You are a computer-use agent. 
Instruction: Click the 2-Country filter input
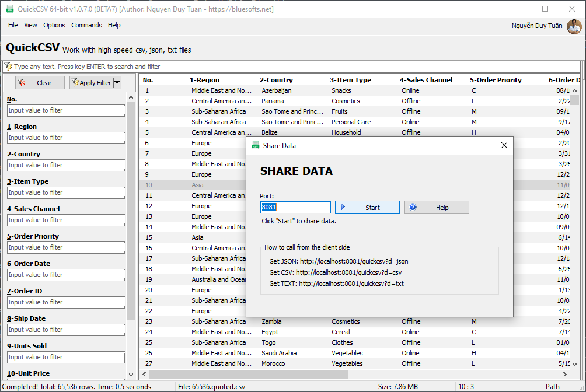[66, 165]
